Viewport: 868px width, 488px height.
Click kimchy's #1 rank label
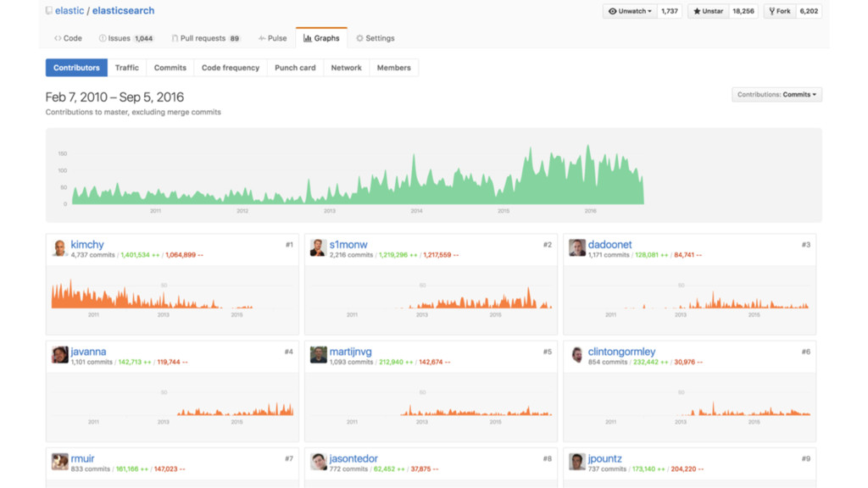click(x=289, y=245)
